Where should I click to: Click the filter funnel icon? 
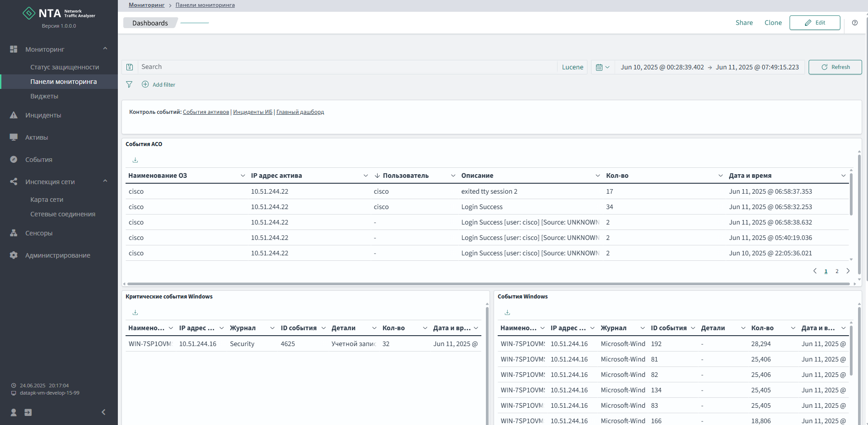[x=129, y=84]
